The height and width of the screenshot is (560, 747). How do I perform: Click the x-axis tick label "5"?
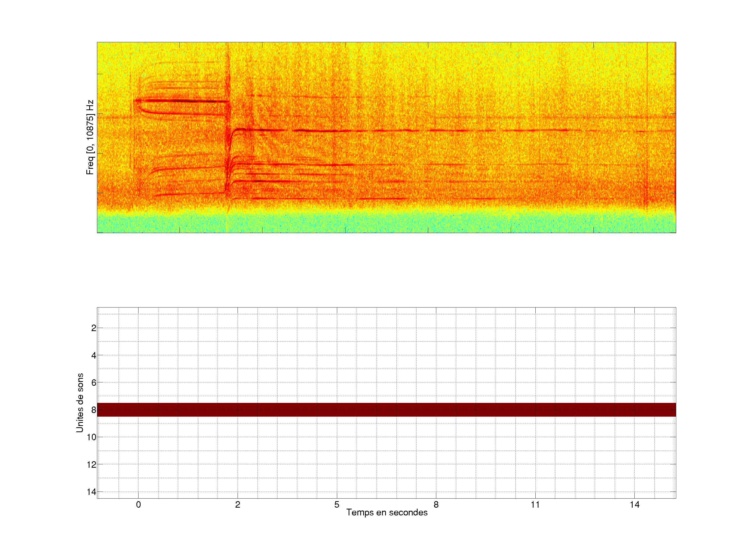click(x=337, y=505)
